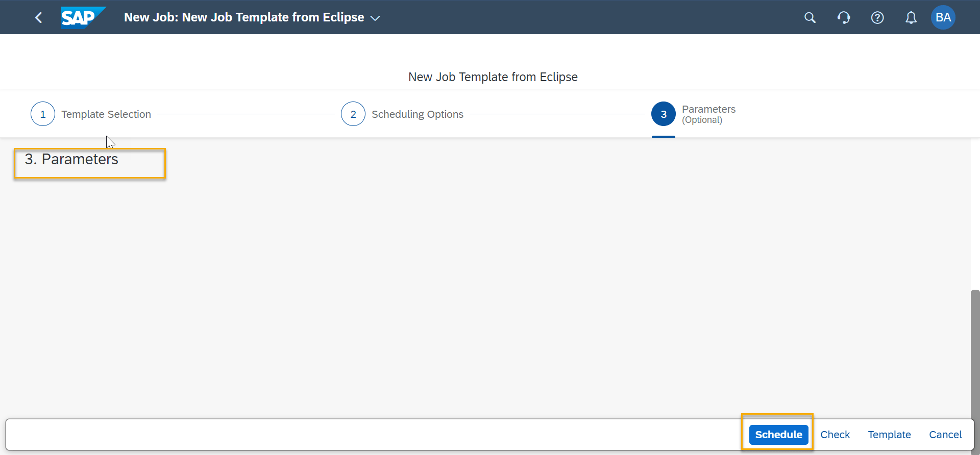Select the Cancel action
Viewport: 980px width, 455px height.
click(x=945, y=434)
